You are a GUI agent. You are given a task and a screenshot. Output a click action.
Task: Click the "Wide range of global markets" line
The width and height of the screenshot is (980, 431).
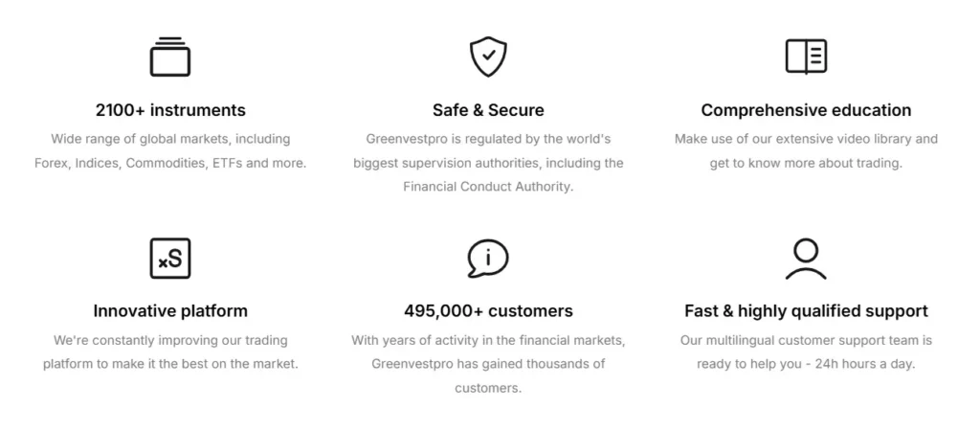click(170, 139)
